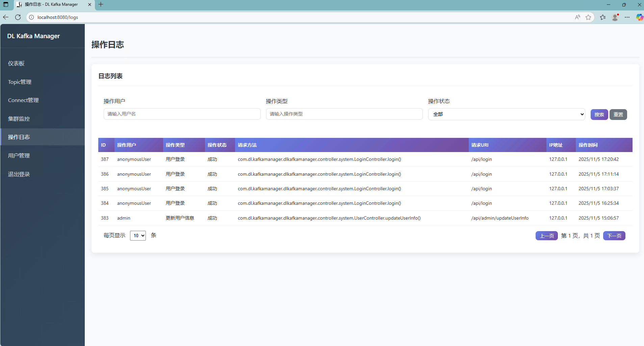This screenshot has width=644, height=346.
Task: Open tab actions menu icon
Action: [6, 4]
